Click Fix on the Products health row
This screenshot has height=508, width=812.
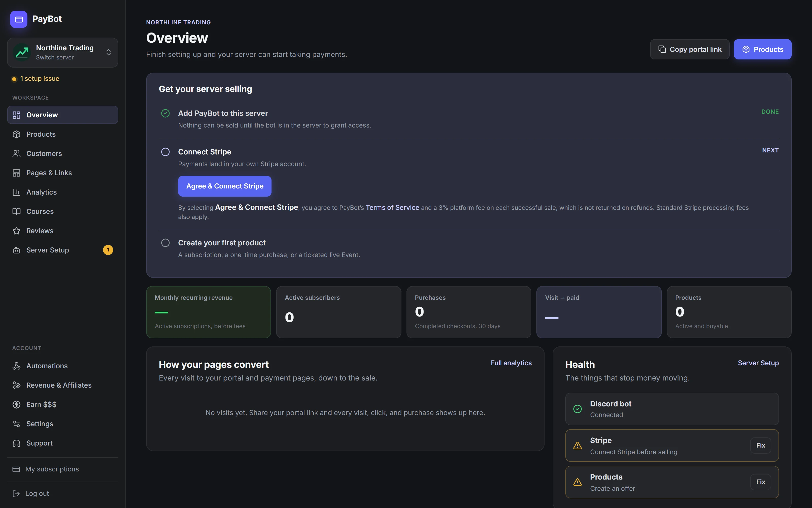point(761,482)
